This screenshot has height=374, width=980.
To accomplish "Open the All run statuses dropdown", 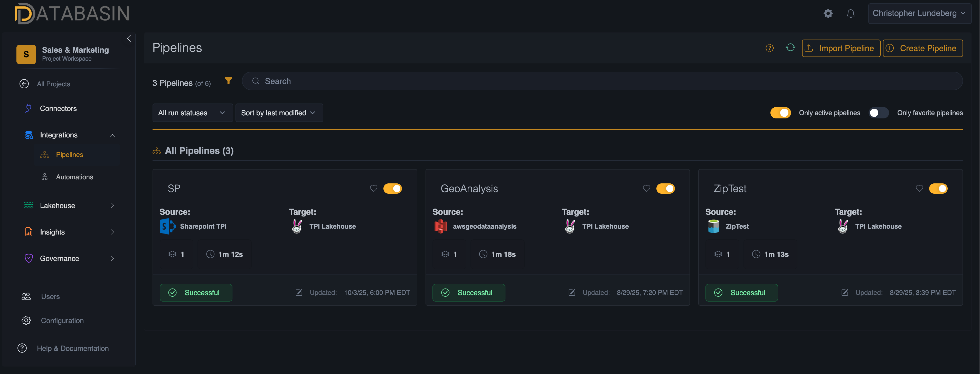I will click(192, 113).
